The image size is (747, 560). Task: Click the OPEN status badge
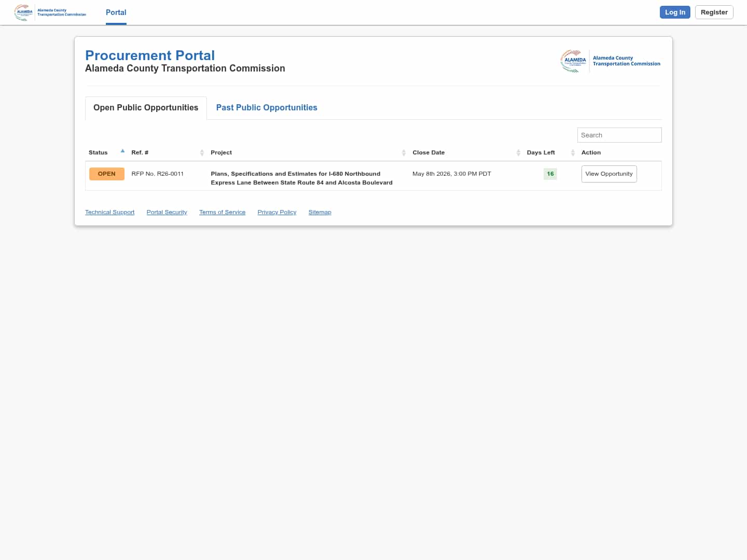(x=107, y=174)
